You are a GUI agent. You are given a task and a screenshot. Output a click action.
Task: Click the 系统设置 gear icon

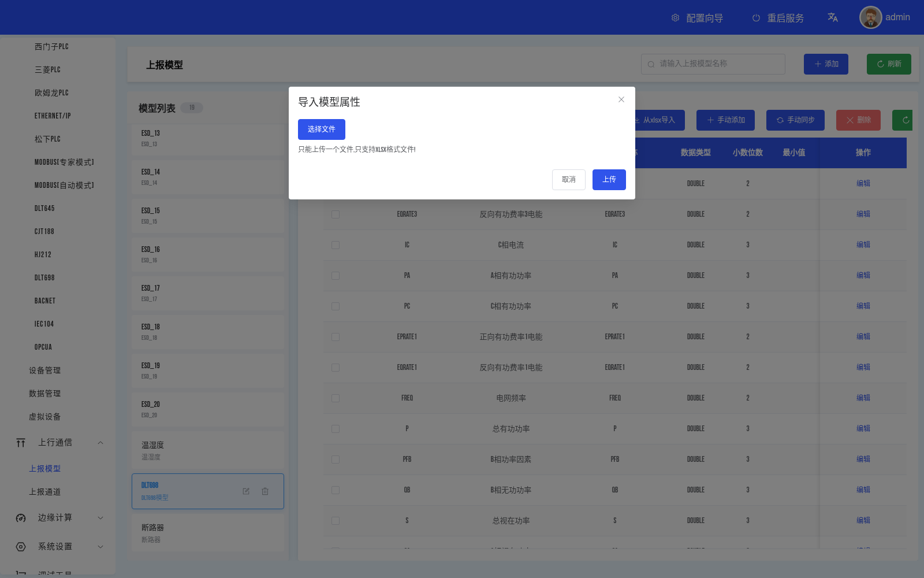pos(21,547)
